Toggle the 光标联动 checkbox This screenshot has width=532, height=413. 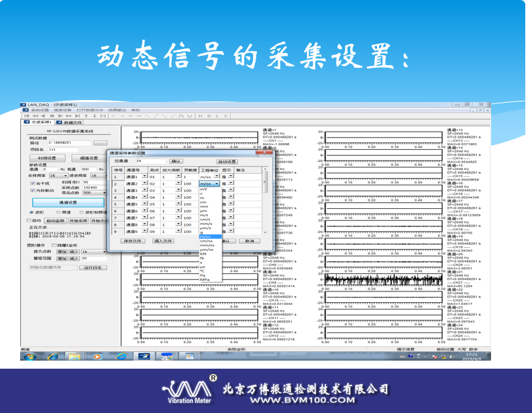tap(32, 190)
